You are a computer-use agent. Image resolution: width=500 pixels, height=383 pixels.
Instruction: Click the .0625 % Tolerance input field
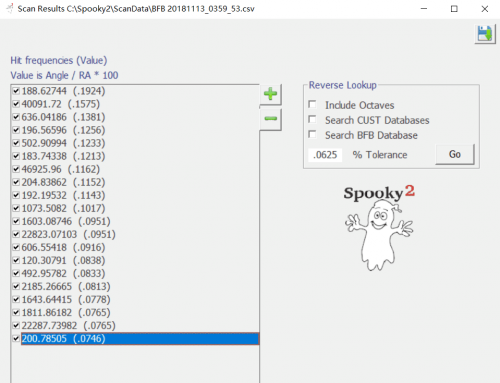pyautogui.click(x=325, y=155)
